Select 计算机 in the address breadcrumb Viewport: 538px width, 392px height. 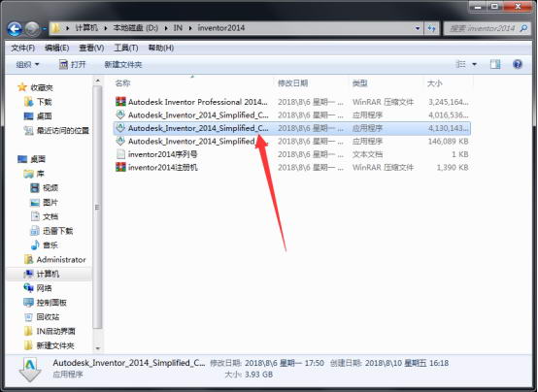85,28
